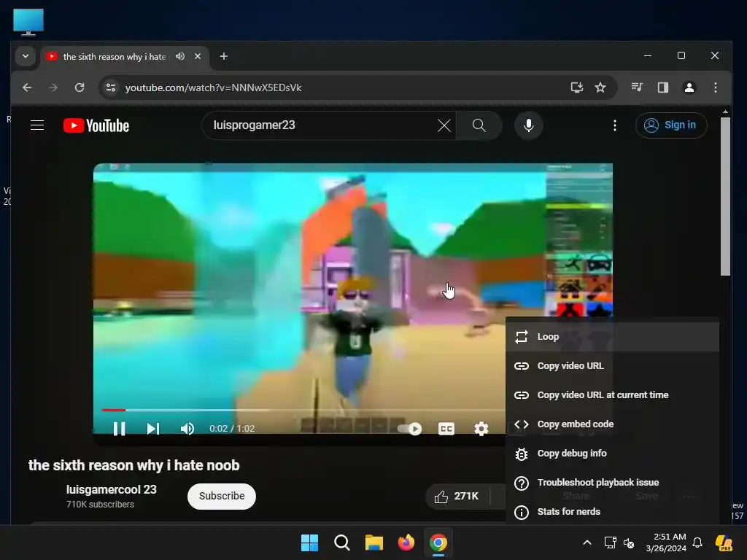Reload the page
The height and width of the screenshot is (560, 747).
coord(79,87)
